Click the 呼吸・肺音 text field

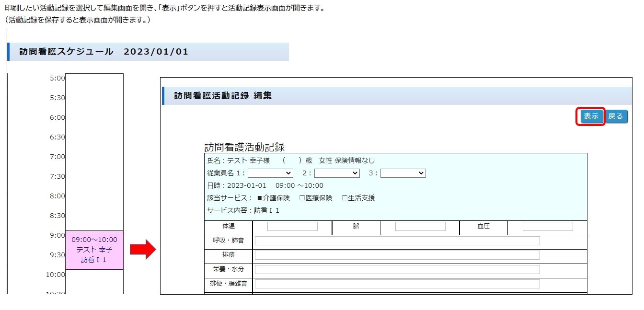pyautogui.click(x=397, y=241)
